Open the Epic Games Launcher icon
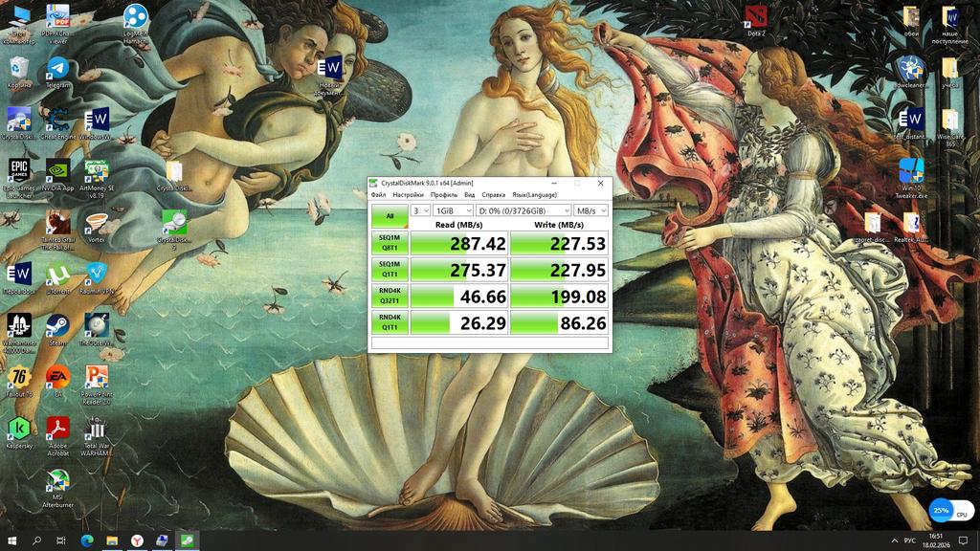The image size is (980, 551). [19, 171]
